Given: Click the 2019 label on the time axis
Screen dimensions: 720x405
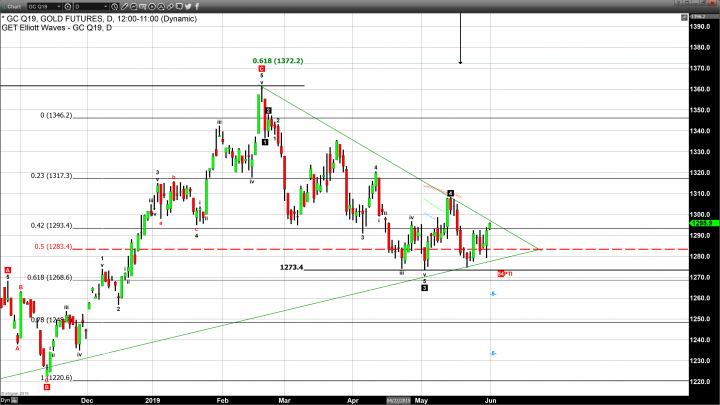Looking at the screenshot, I should coord(152,400).
